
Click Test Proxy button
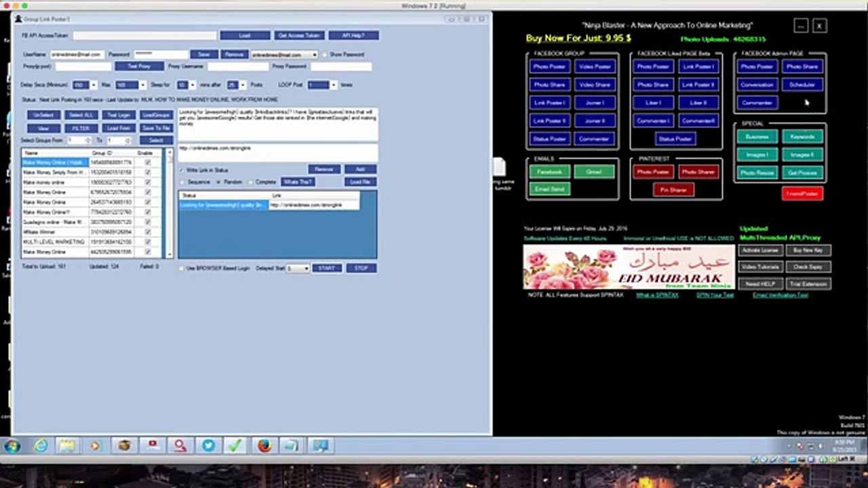click(x=139, y=66)
